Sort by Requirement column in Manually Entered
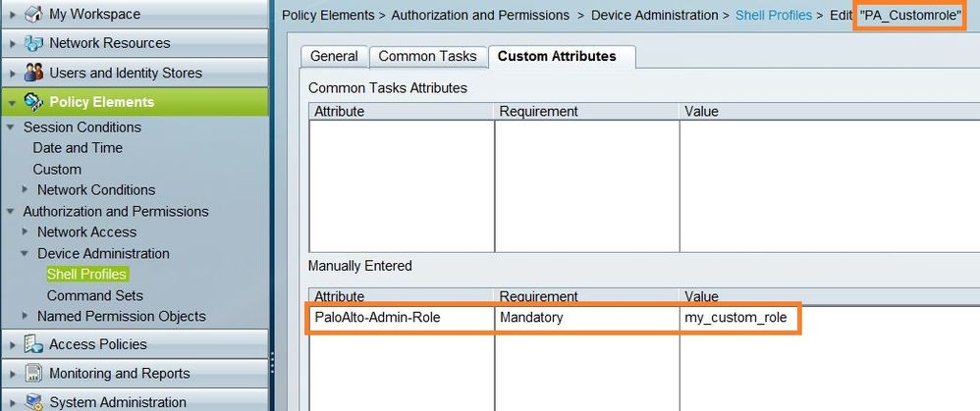The image size is (980, 411). tap(538, 295)
